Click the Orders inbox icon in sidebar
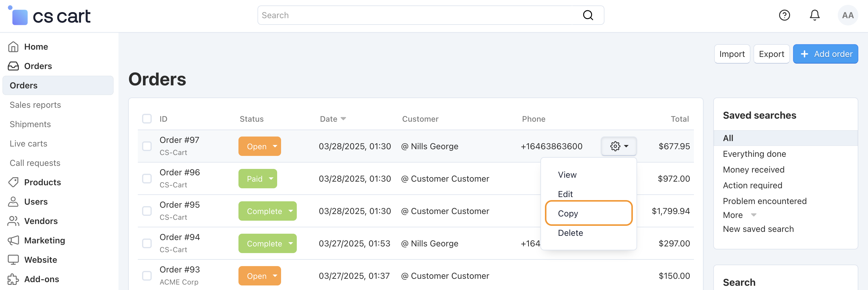 pyautogui.click(x=13, y=66)
